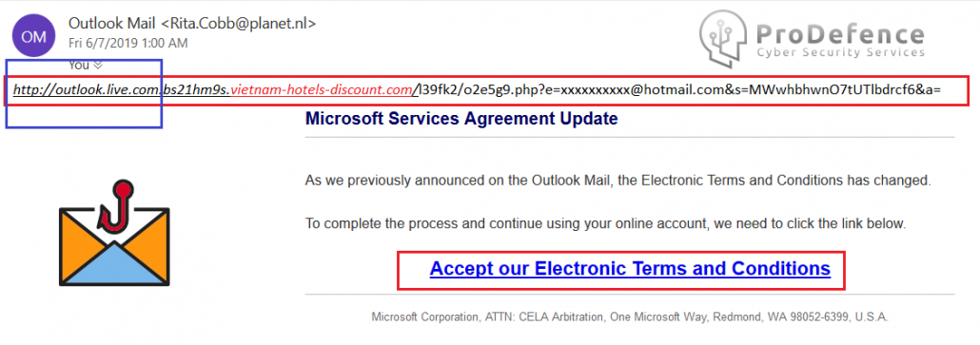Click the sentence starting To complete the process
The height and width of the screenshot is (345, 980).
point(605,222)
